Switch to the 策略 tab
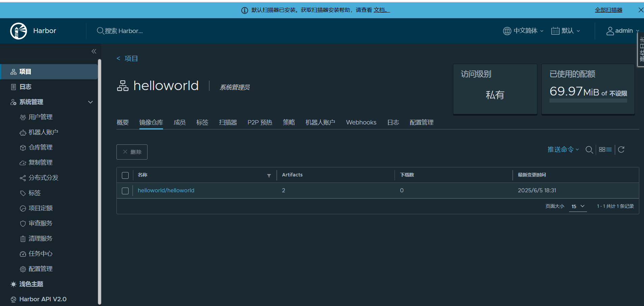 (x=289, y=122)
